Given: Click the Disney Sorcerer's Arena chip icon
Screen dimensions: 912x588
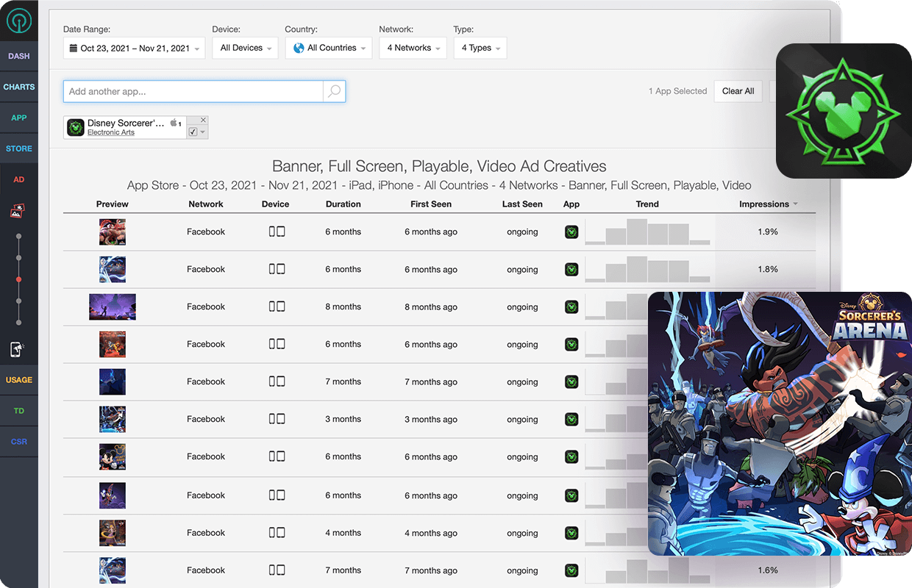Looking at the screenshot, I should pyautogui.click(x=76, y=128).
